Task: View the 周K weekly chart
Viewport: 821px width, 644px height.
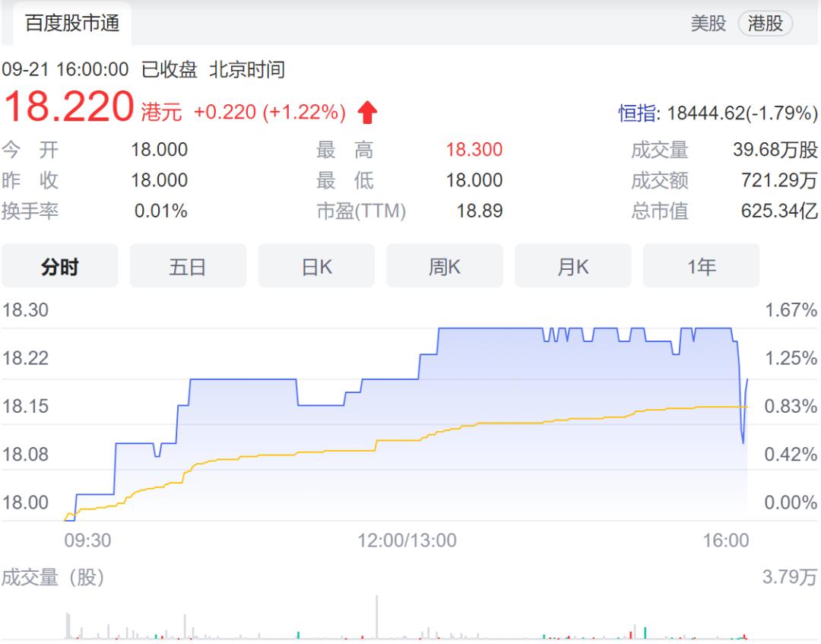Action: 445,266
